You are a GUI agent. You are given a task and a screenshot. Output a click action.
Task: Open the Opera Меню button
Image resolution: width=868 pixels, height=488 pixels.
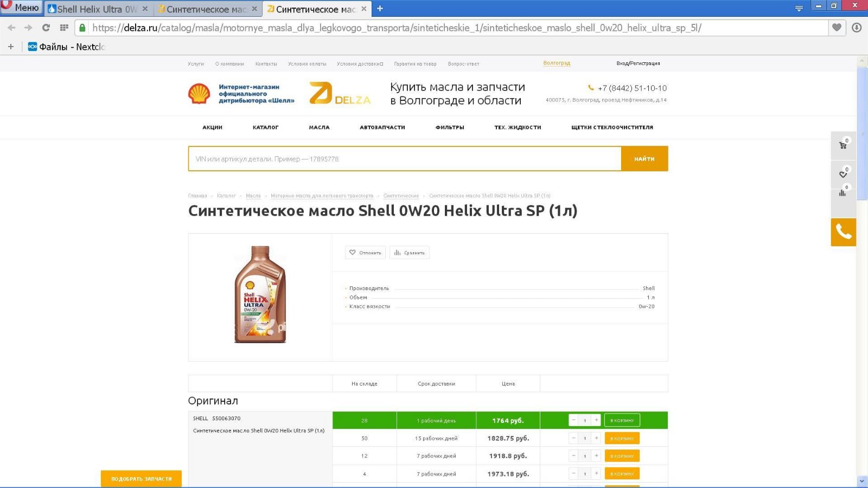click(21, 8)
